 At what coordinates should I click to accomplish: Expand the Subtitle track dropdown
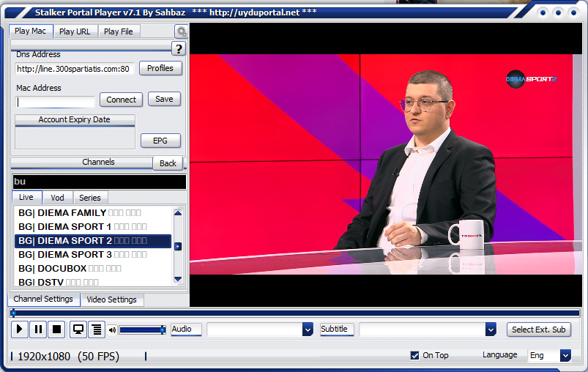click(x=491, y=330)
